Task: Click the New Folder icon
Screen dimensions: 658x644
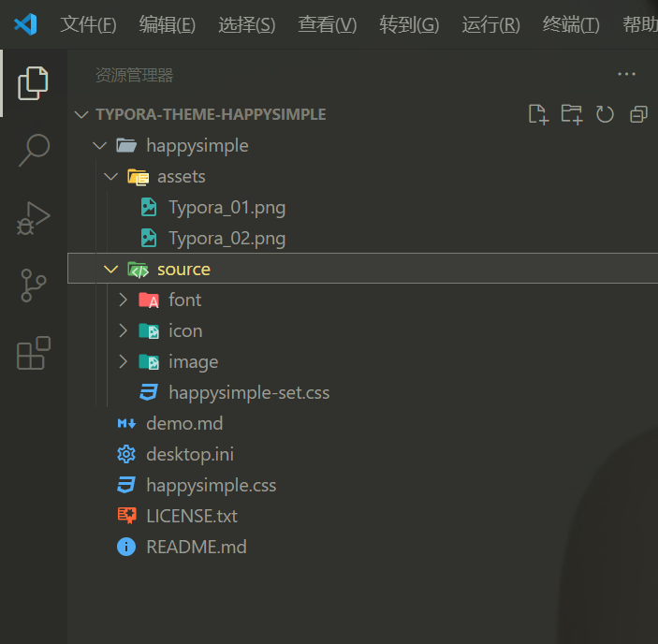Action: coord(572,114)
